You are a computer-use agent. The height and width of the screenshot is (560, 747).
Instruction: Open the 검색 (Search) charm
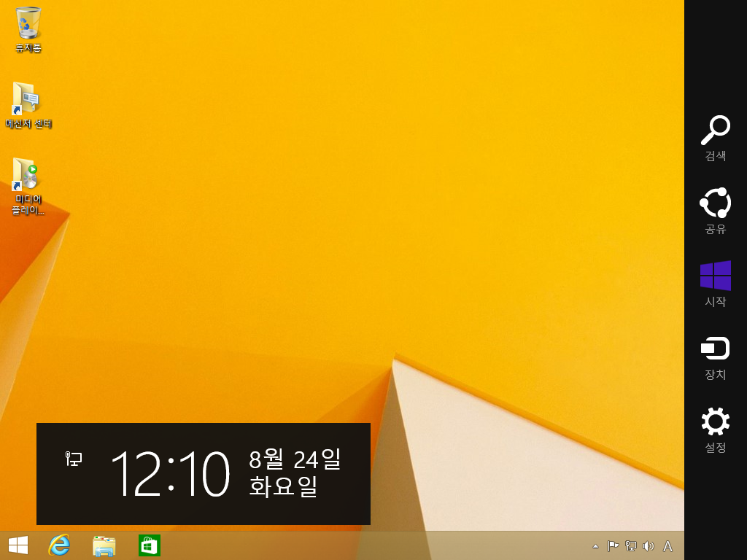(x=715, y=138)
